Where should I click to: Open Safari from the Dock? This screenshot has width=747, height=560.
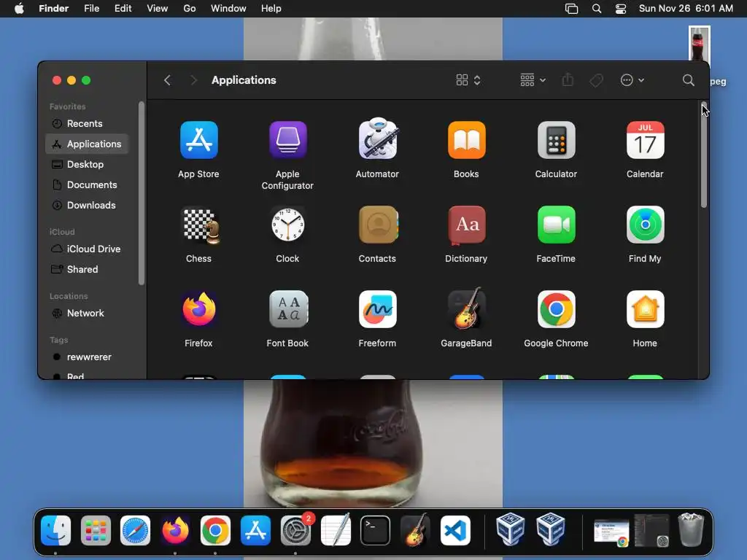pos(135,530)
